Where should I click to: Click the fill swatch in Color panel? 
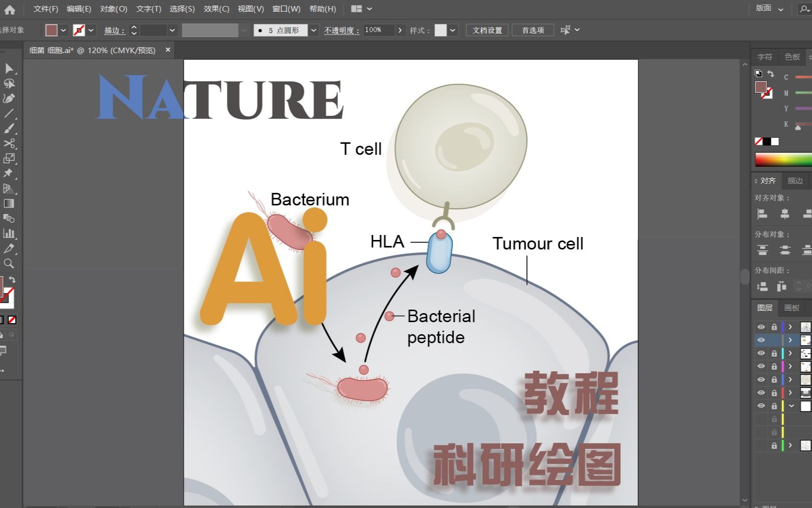(x=760, y=87)
